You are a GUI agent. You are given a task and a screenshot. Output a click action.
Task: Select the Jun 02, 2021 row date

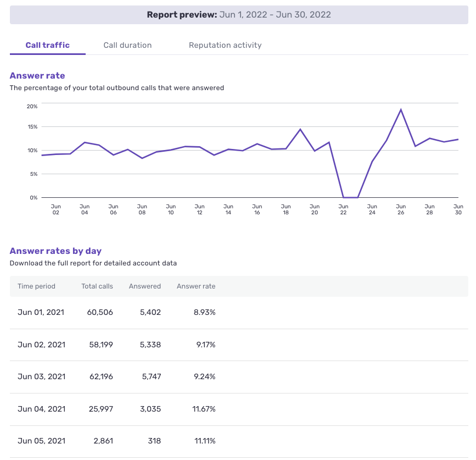click(41, 345)
